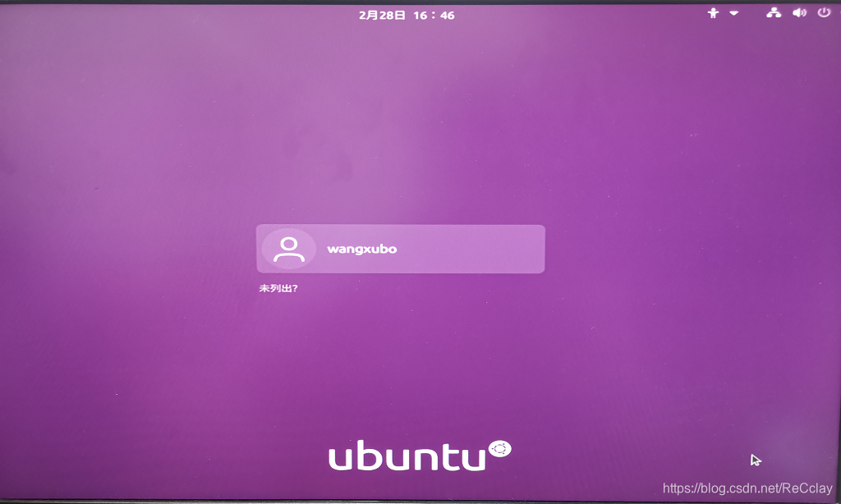
Task: Select the wangxubo user account
Action: 401,249
